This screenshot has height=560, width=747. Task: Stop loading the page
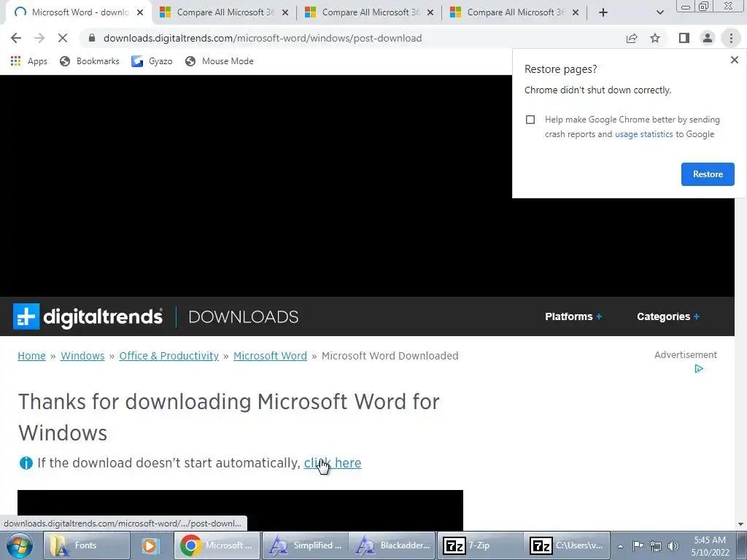click(x=63, y=38)
